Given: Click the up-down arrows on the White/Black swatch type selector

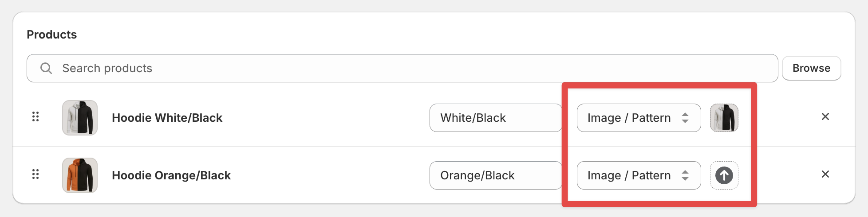Looking at the screenshot, I should pos(685,118).
